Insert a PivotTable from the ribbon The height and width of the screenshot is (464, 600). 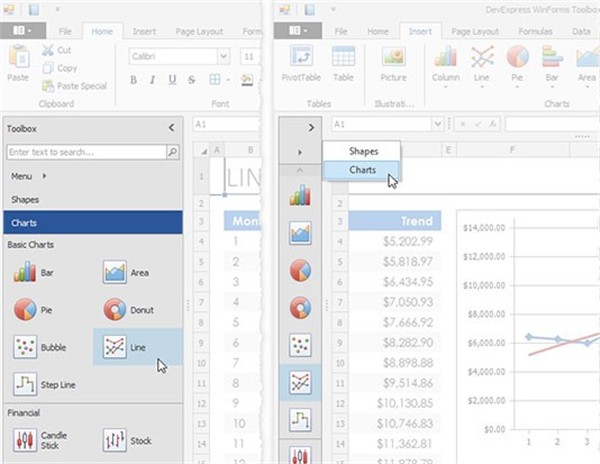click(x=301, y=63)
